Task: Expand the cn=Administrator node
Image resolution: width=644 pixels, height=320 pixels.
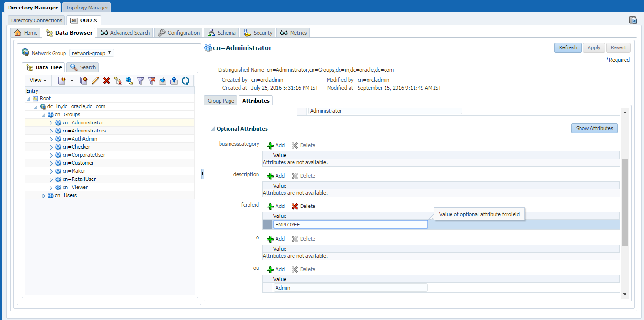Action: pos(51,123)
